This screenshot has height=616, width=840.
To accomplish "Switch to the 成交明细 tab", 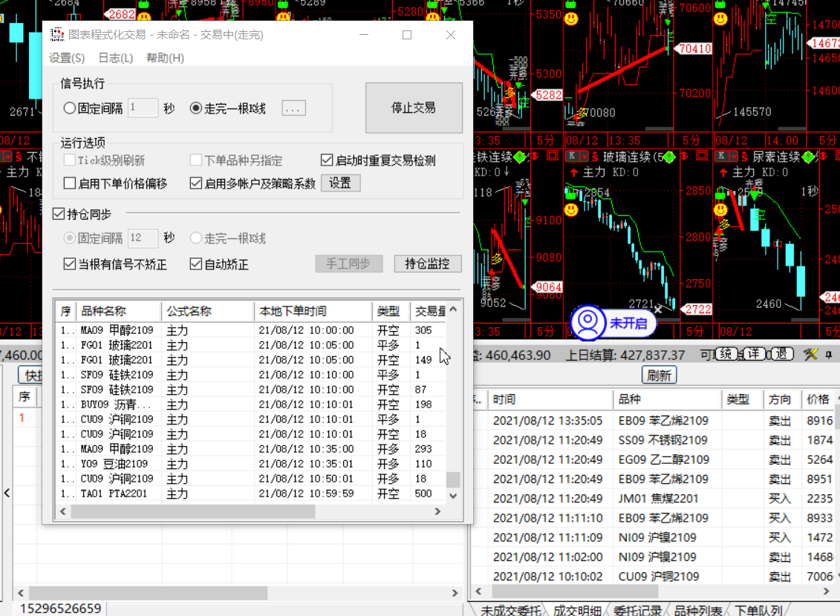I will (576, 610).
